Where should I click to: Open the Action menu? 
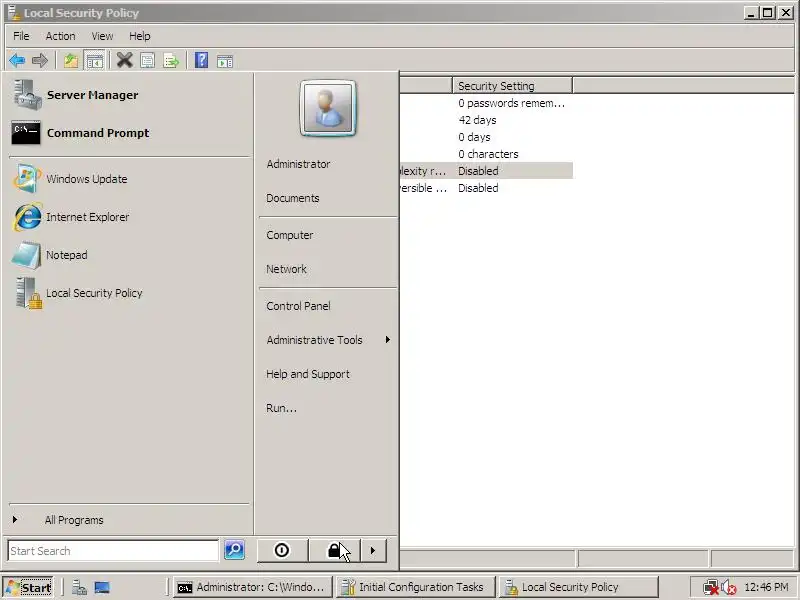click(x=60, y=36)
